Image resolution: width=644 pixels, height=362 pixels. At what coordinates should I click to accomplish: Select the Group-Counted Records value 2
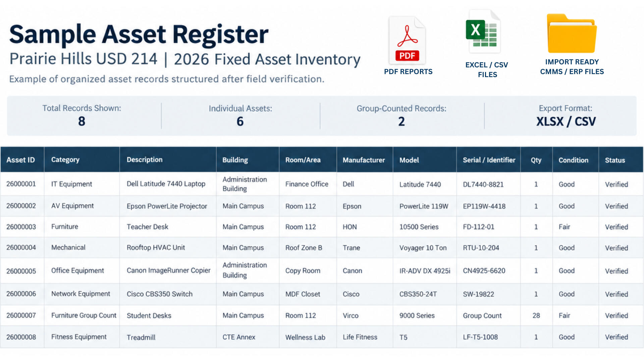click(x=401, y=121)
